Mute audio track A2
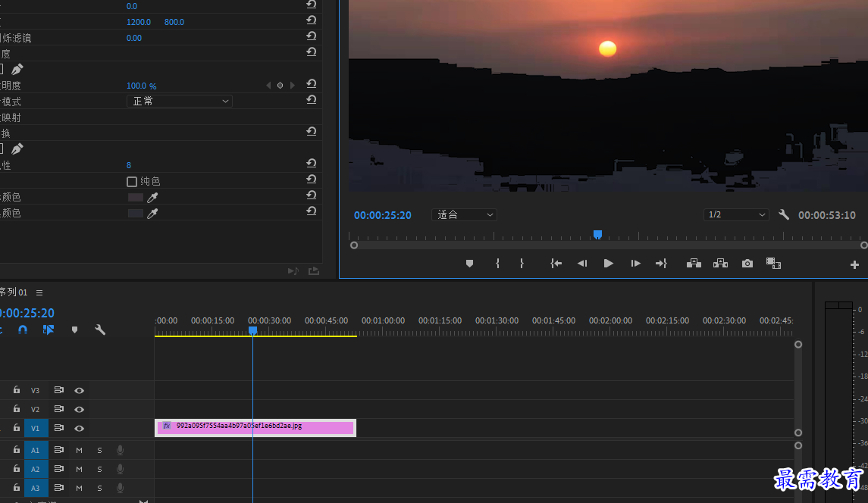 coord(79,469)
